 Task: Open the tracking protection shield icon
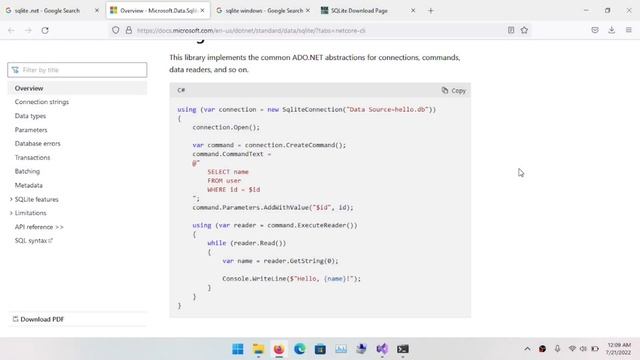(116, 30)
